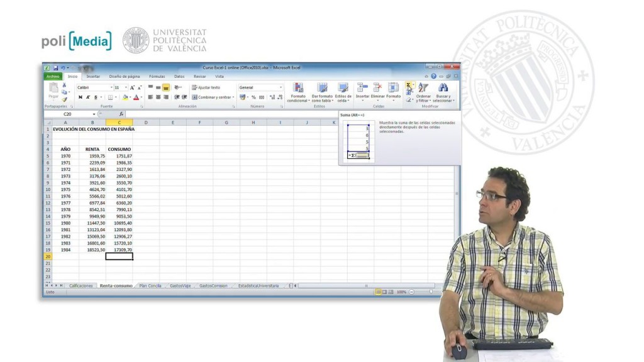This screenshot has height=362, width=644.
Task: Toggle Ajustar texto wrap text
Action: pyautogui.click(x=206, y=87)
